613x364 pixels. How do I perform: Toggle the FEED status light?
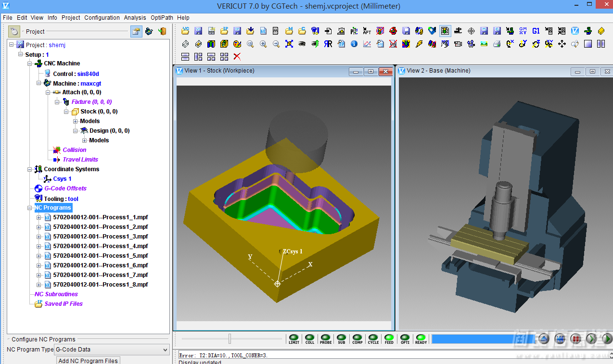coord(389,339)
